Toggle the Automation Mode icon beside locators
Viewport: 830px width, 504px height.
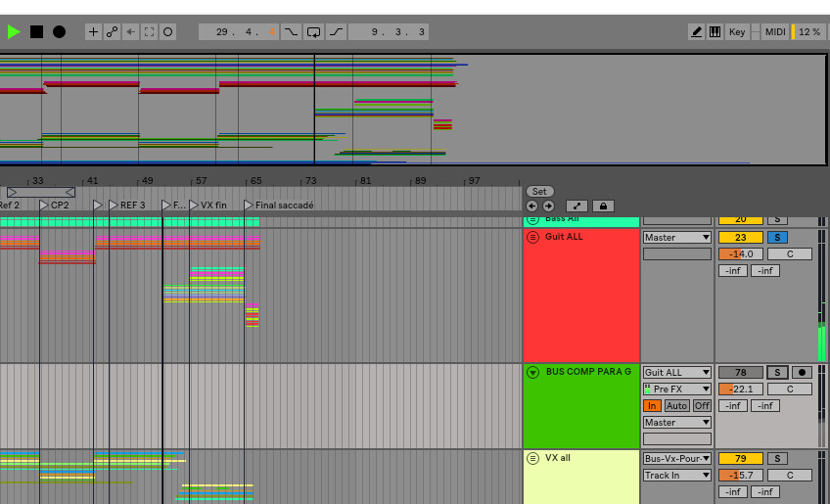576,206
